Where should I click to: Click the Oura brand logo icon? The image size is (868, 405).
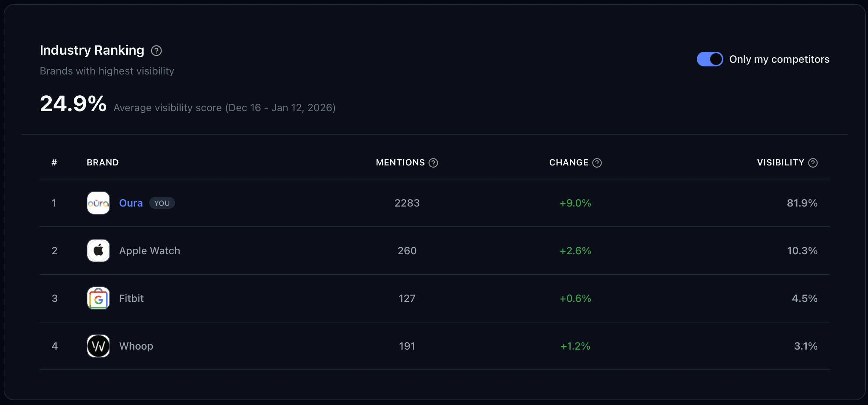98,203
